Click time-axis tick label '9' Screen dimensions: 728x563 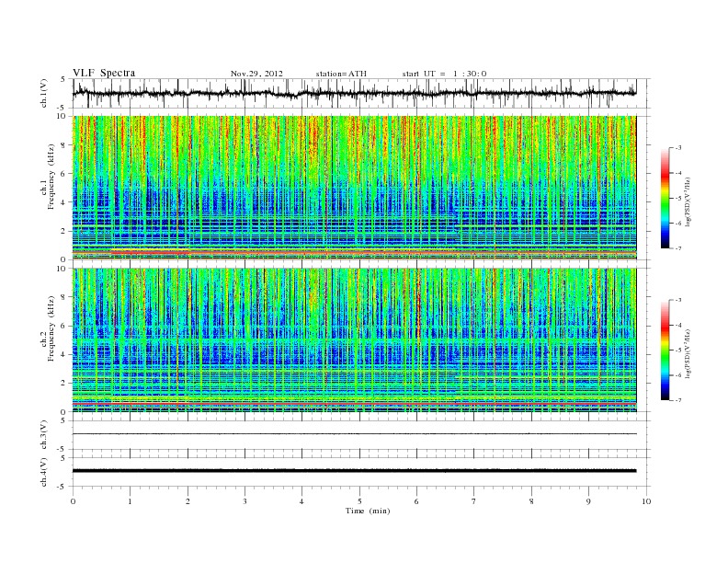(588, 501)
